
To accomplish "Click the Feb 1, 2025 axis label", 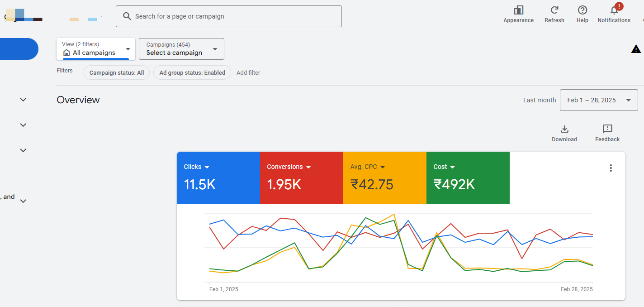I will coord(224,289).
